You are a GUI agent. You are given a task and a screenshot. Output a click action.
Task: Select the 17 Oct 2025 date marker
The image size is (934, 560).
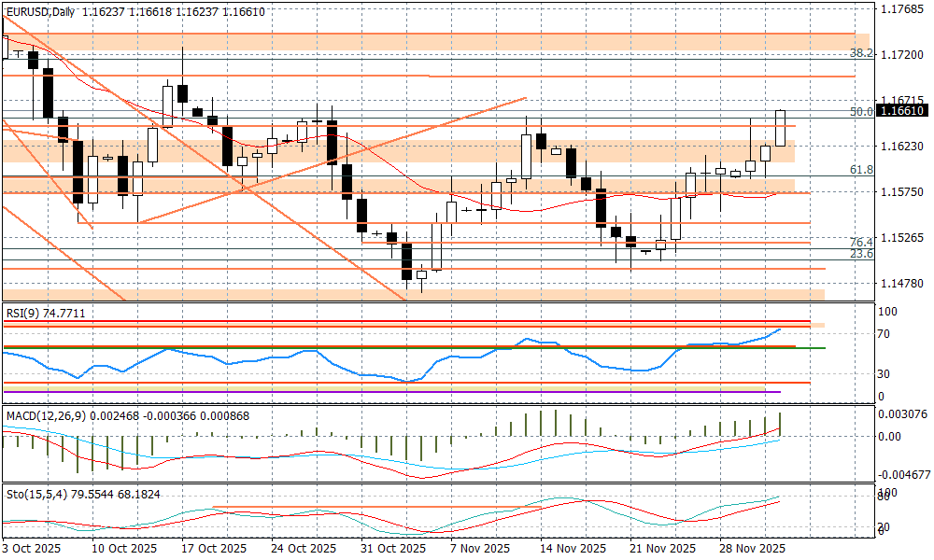(214, 549)
